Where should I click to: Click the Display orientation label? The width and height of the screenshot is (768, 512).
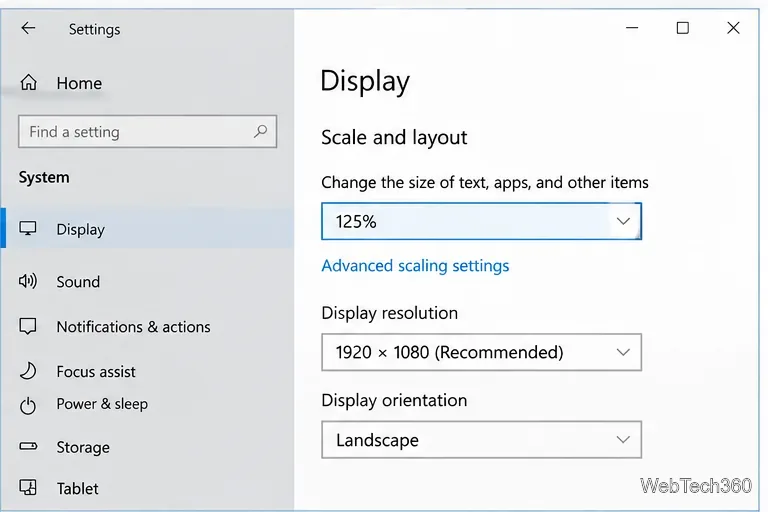coord(394,400)
